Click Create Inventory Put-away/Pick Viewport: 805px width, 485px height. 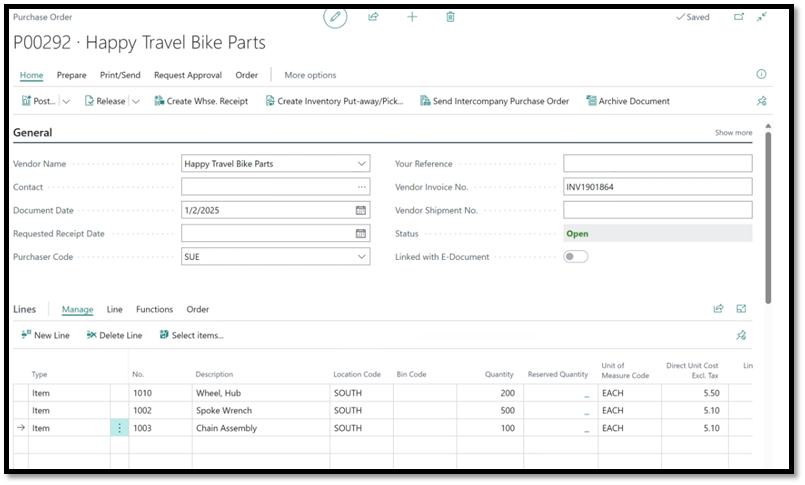click(x=335, y=101)
